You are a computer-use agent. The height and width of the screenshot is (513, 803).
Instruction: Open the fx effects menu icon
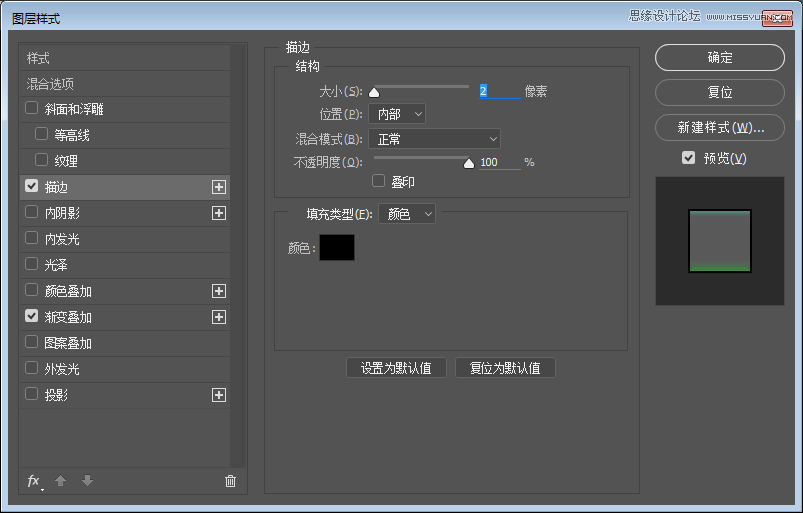33,481
